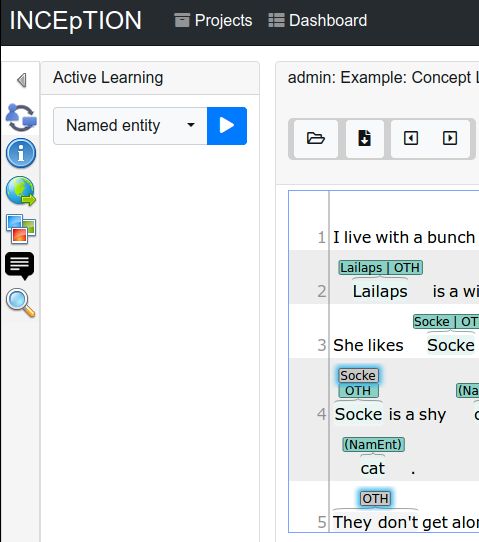Select the Lailaps | OTH annotation label
Viewport: 479px width, 542px height.
pos(380,268)
